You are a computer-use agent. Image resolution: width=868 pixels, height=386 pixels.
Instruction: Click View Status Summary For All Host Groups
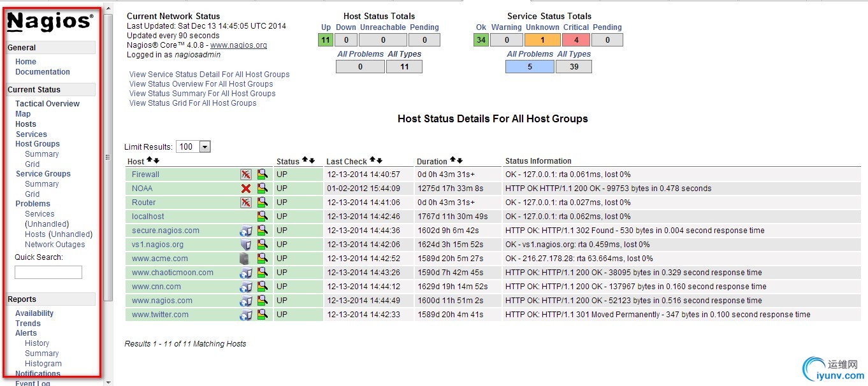click(203, 94)
